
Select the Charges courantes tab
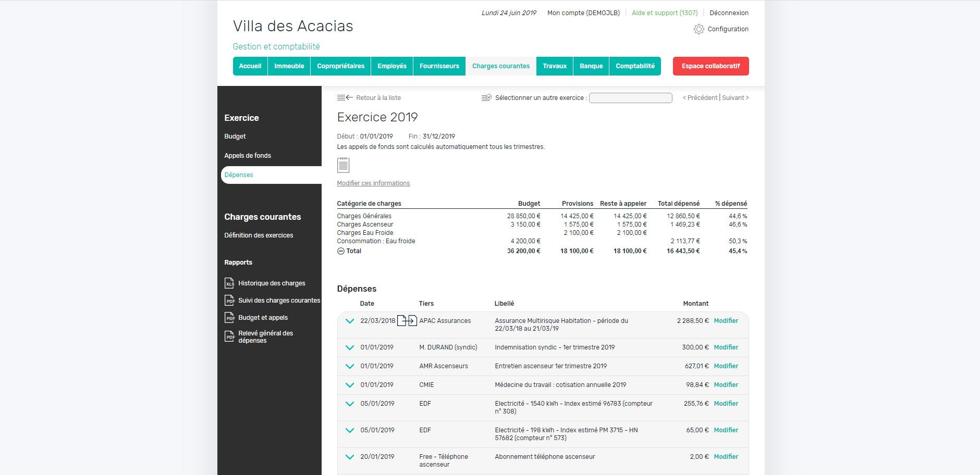tap(501, 66)
